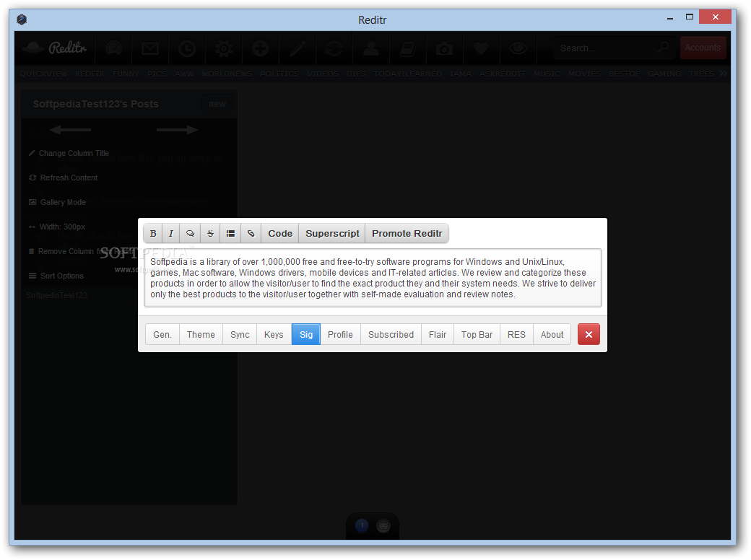751x560 pixels.
Task: Insert quote block in signature
Action: 190,234
